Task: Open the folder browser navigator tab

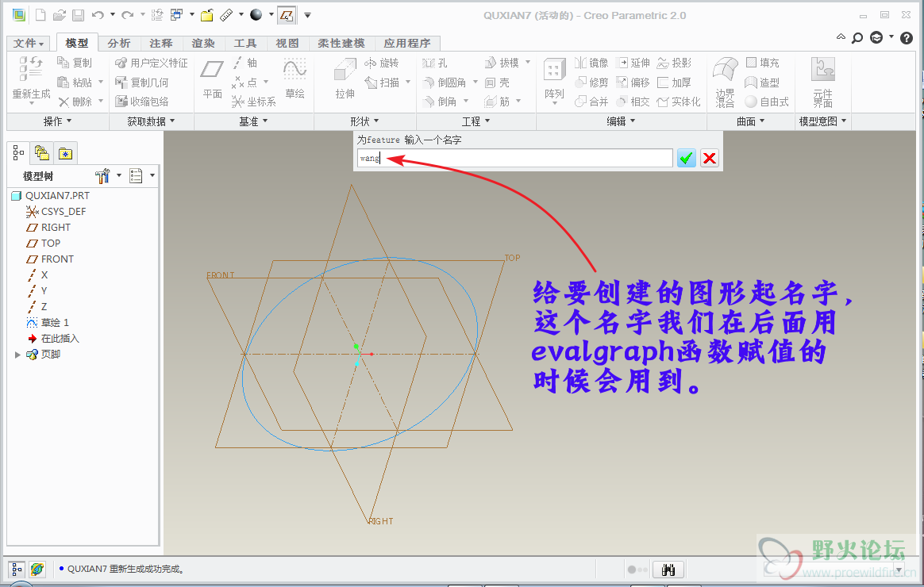Action: tap(41, 154)
